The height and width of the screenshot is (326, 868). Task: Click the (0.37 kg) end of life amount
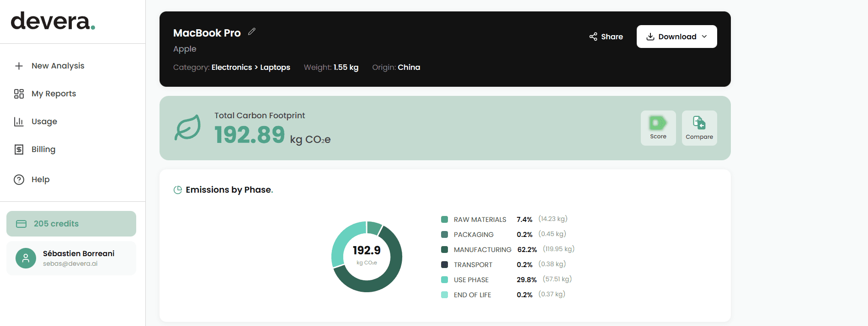pyautogui.click(x=552, y=294)
